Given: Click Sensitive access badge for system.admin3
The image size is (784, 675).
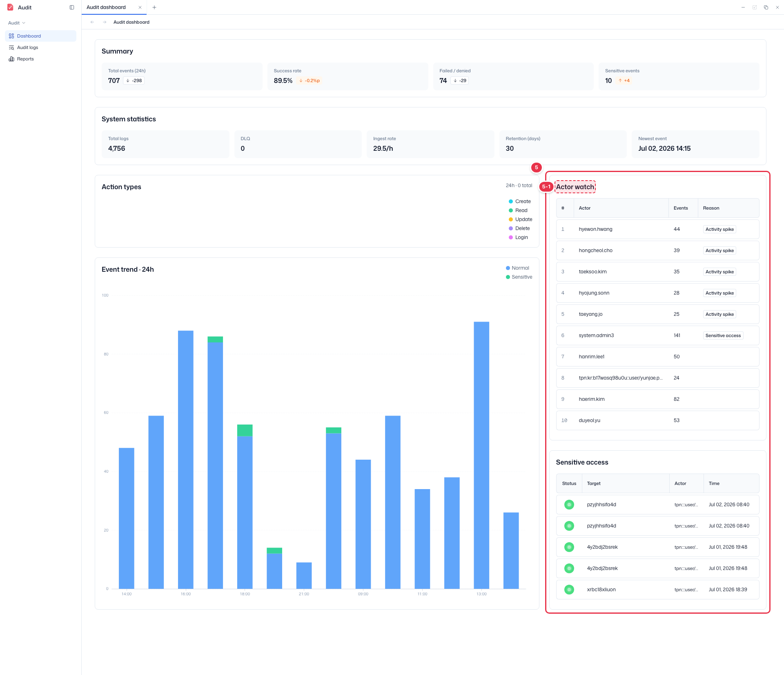Looking at the screenshot, I should click(723, 335).
